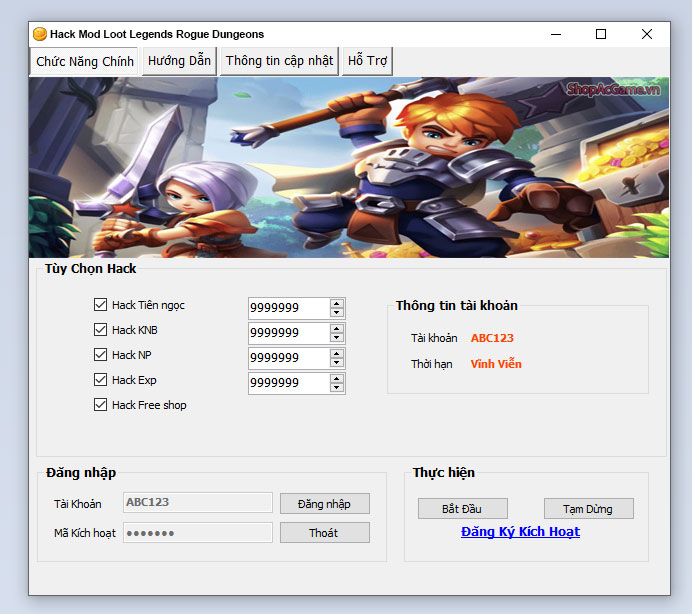
Task: Click the game banner image
Action: pyautogui.click(x=349, y=167)
